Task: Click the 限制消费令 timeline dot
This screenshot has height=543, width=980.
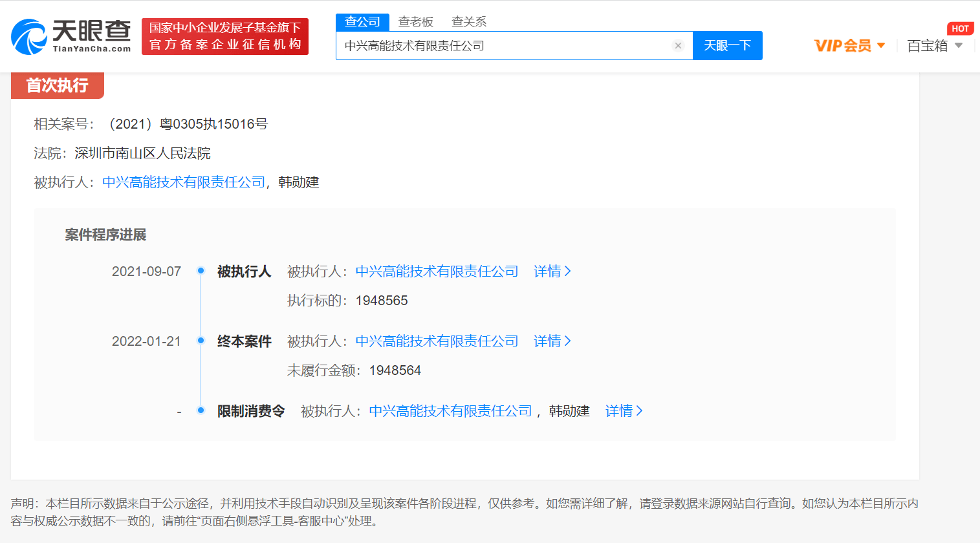Action: (x=201, y=410)
